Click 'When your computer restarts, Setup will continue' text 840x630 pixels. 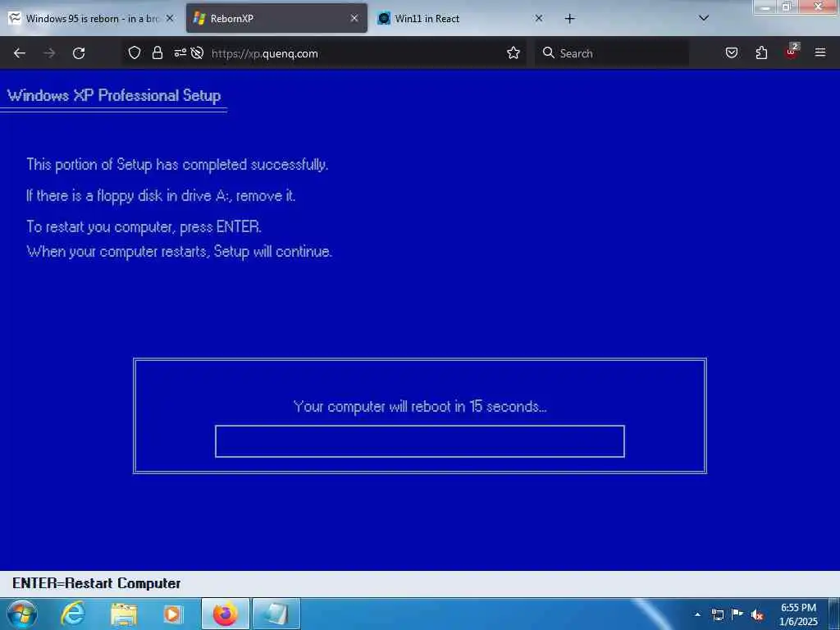pos(180,251)
